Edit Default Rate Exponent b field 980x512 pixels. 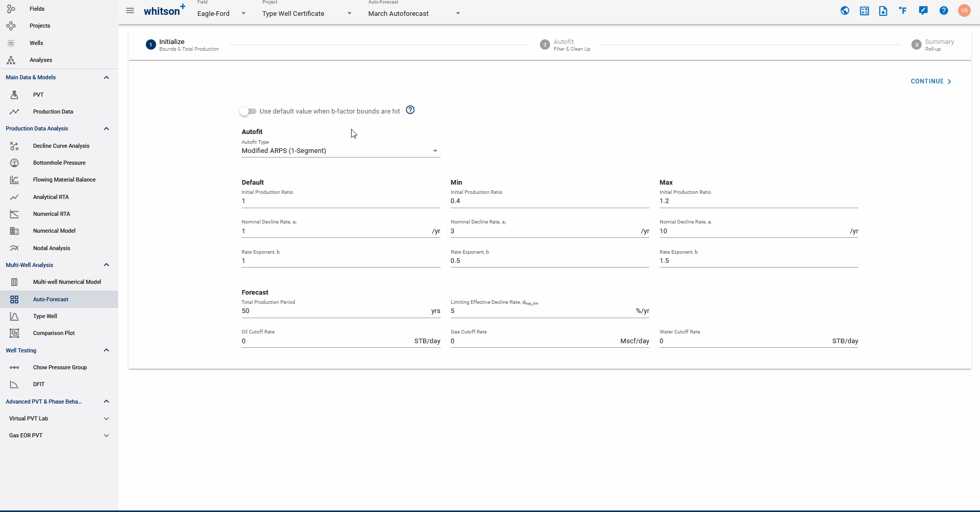point(340,261)
